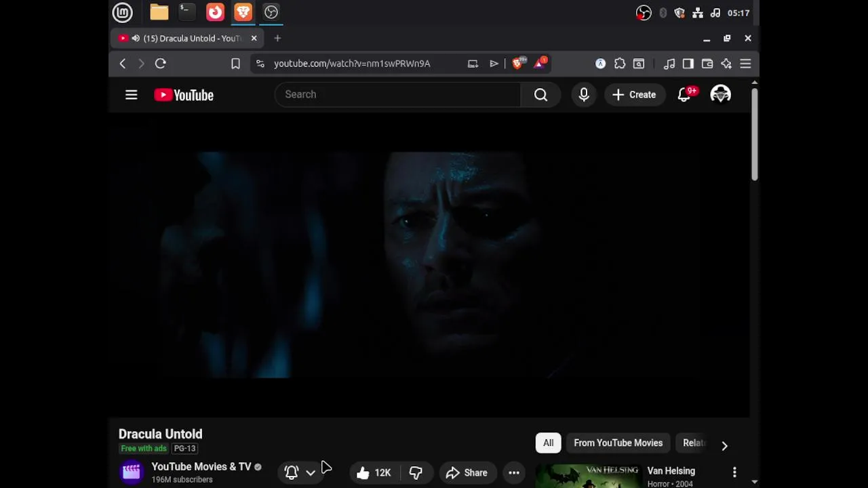Open the YouTube Movies & TV channel name link
The height and width of the screenshot is (488, 868).
(x=201, y=466)
